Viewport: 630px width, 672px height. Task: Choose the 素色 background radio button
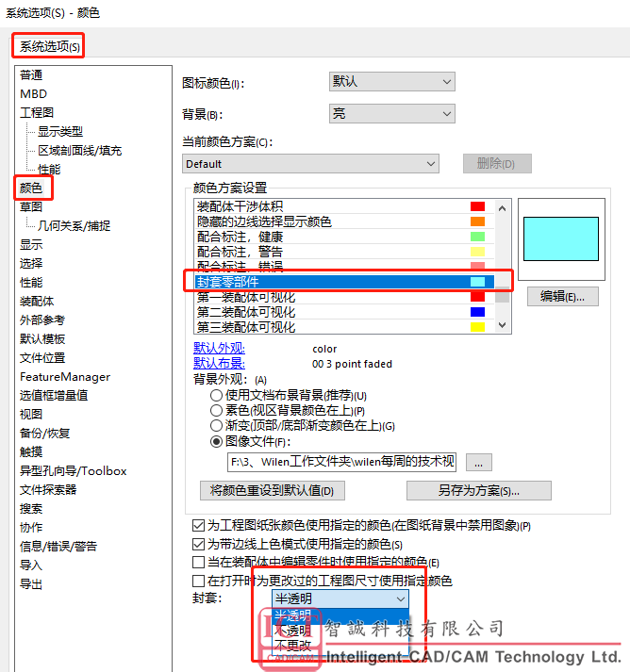coord(217,411)
